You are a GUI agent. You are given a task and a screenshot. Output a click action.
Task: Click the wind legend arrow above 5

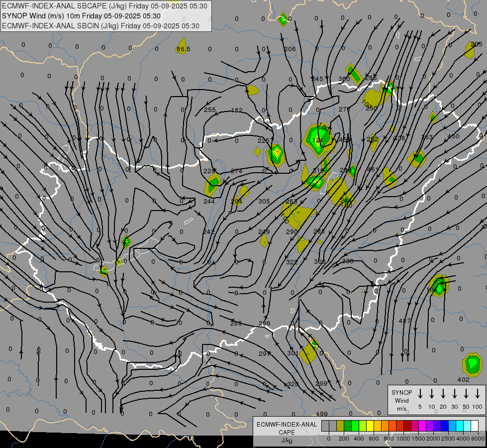420,394
